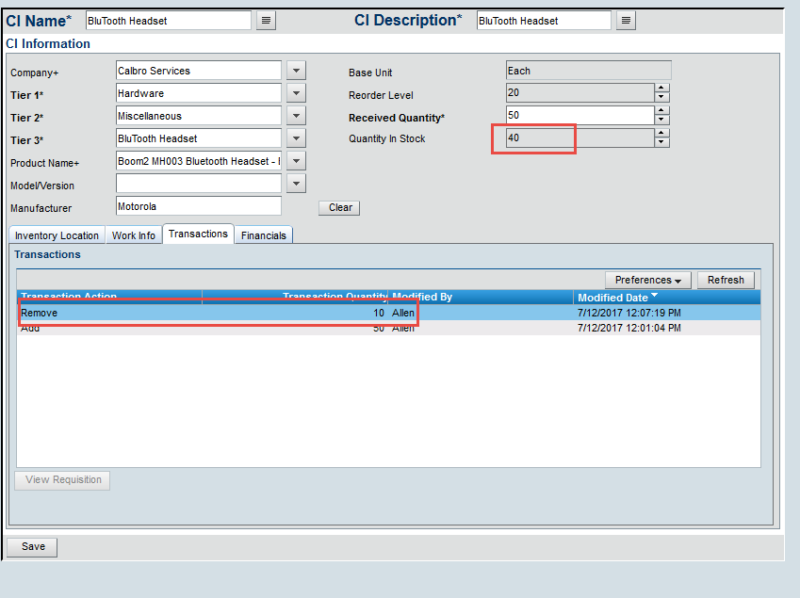The image size is (800, 598).
Task: Click the Clear button
Action: point(340,208)
